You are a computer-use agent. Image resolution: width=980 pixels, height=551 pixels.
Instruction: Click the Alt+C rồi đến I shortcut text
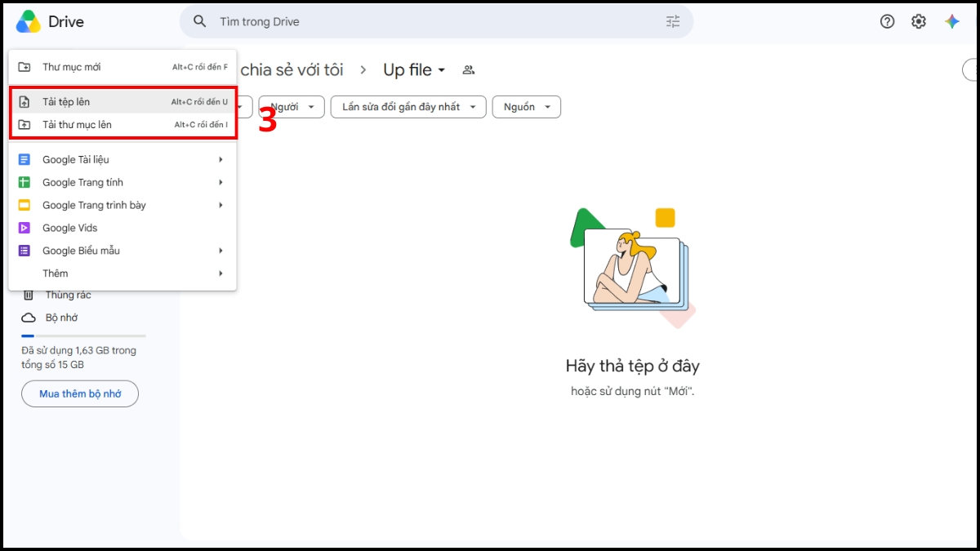click(x=201, y=125)
